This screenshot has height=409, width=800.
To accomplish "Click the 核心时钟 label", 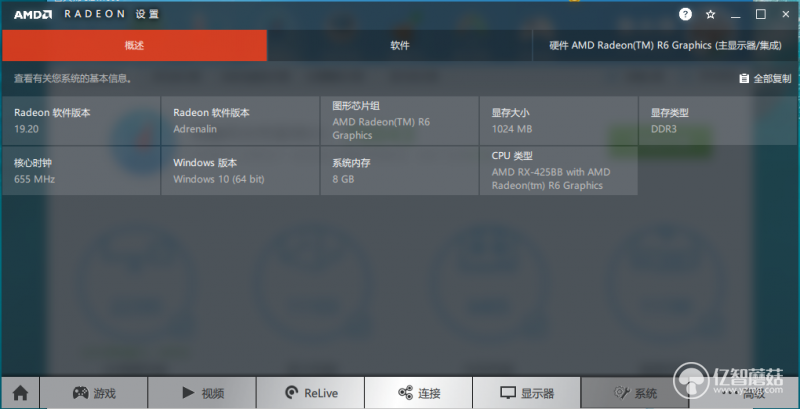I will coord(33,163).
